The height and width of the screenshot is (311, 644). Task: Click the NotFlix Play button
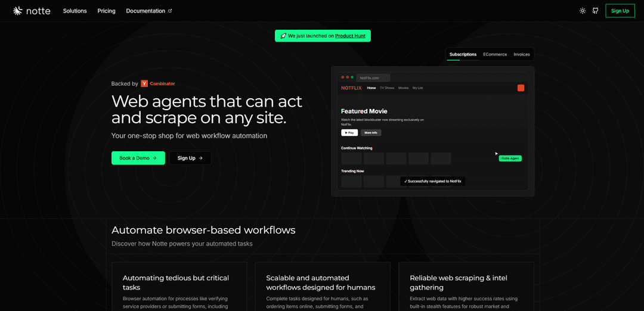pos(349,133)
